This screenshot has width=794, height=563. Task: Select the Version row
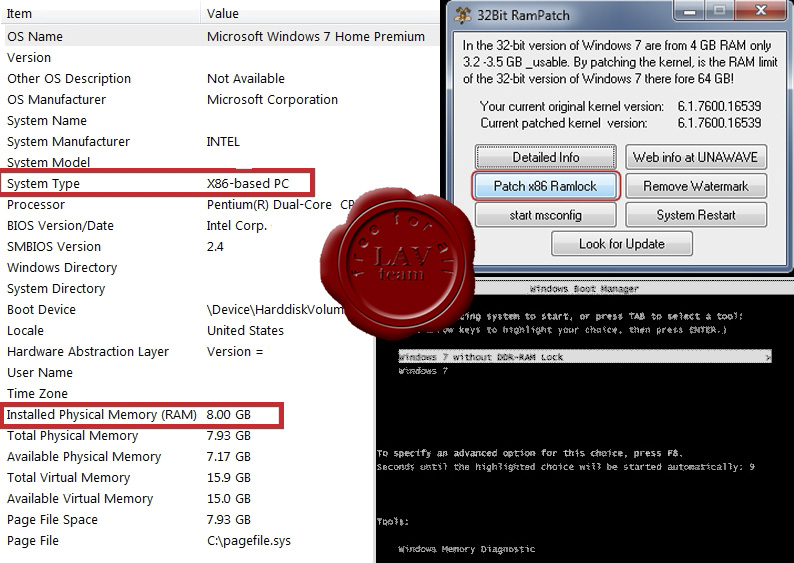click(220, 57)
